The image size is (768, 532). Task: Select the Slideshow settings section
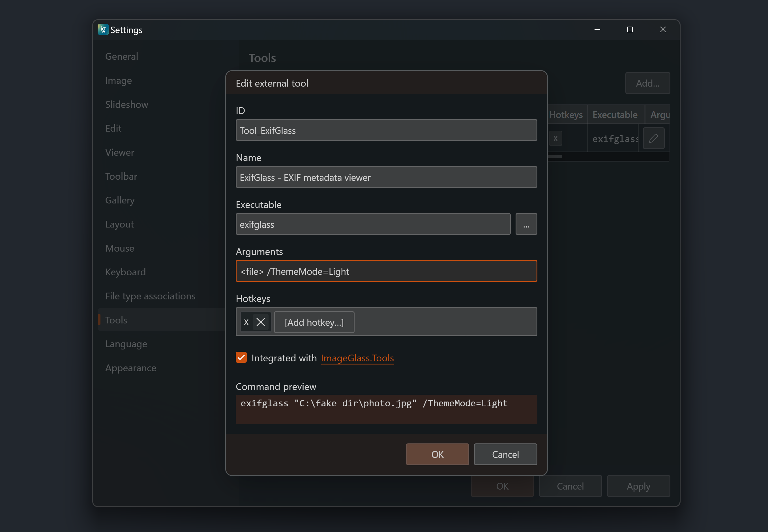point(126,104)
